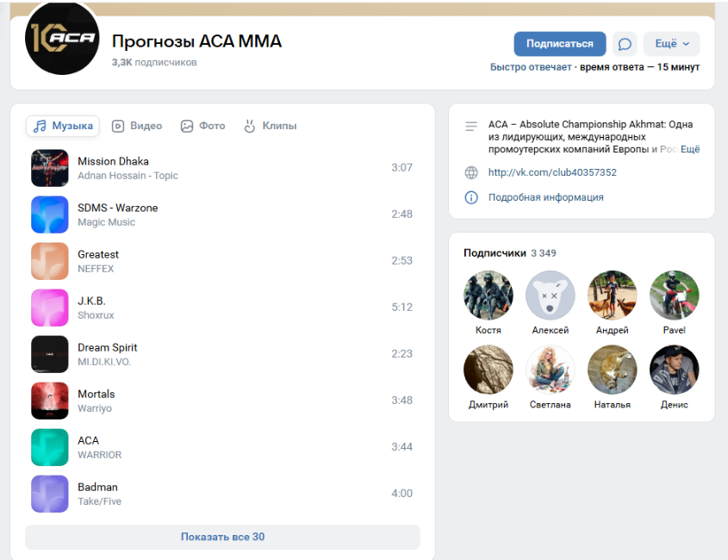The height and width of the screenshot is (560, 728).
Task: Click the info icon next to Подробная информация
Action: click(470, 197)
